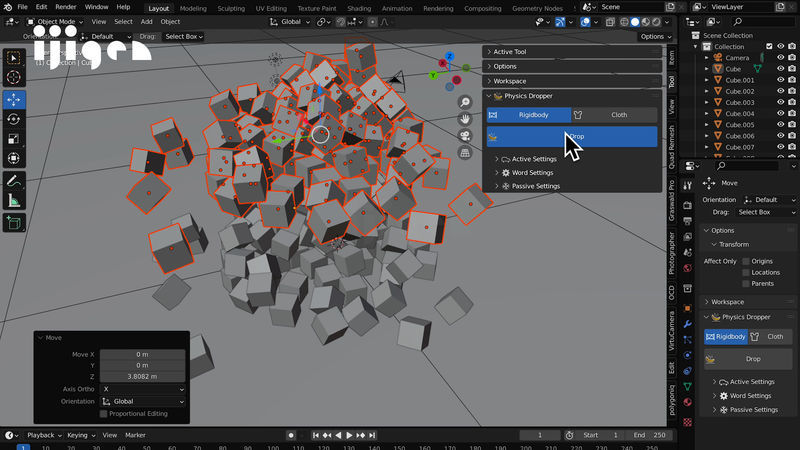Click the Blender logo menu
Image resolution: width=800 pixels, height=450 pixels.
(x=8, y=7)
